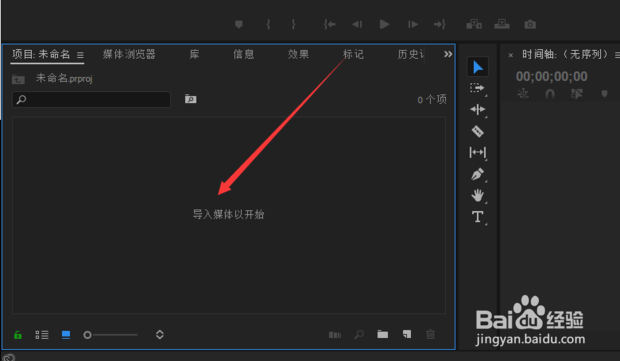620x361 pixels.
Task: Switch to the 媒体浏览器 tab
Action: click(x=129, y=54)
